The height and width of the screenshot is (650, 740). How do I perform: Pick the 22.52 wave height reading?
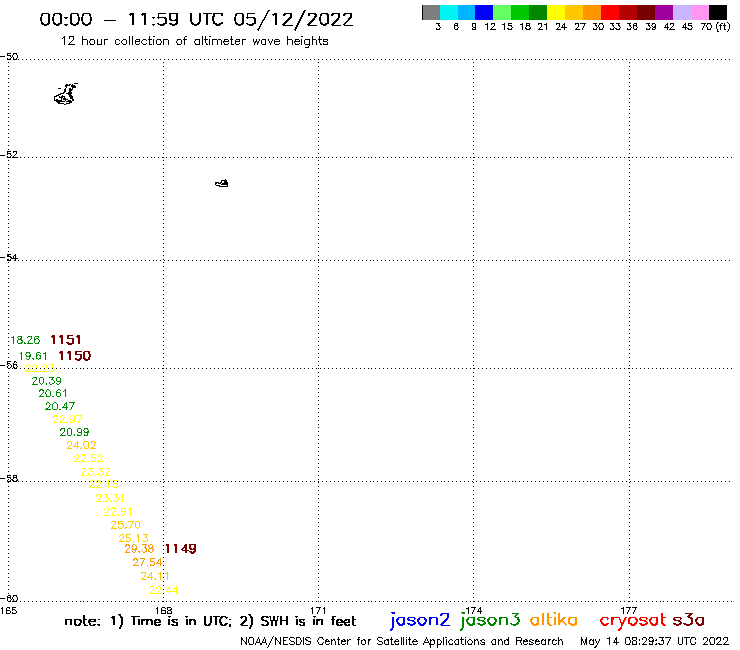click(x=88, y=458)
